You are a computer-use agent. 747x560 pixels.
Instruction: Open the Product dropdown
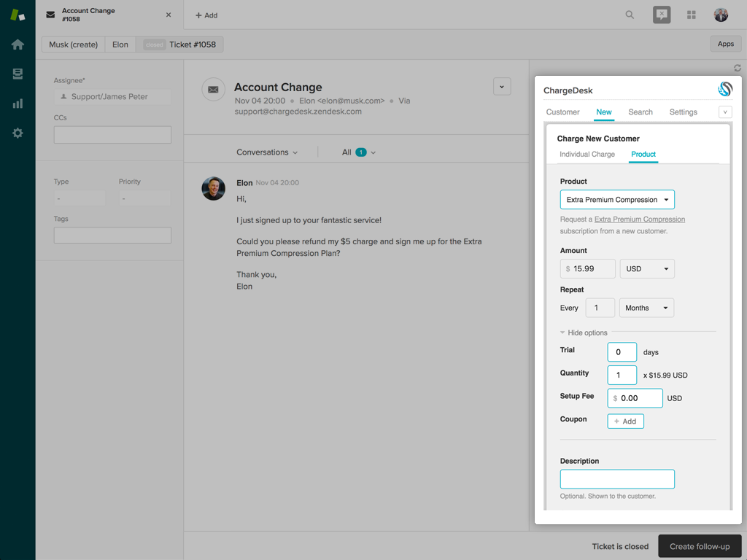[616, 200]
